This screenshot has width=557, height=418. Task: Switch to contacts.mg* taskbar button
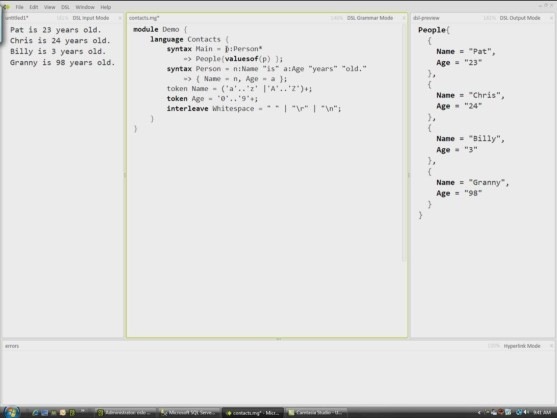click(253, 412)
